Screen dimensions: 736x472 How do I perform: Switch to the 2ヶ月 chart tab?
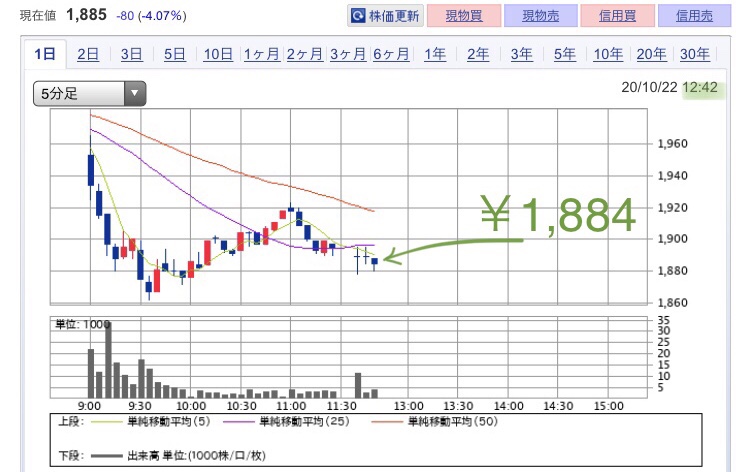click(305, 54)
